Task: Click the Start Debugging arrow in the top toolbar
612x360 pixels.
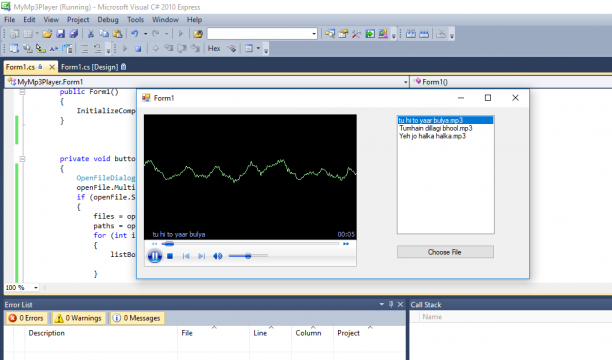Action: (181, 34)
